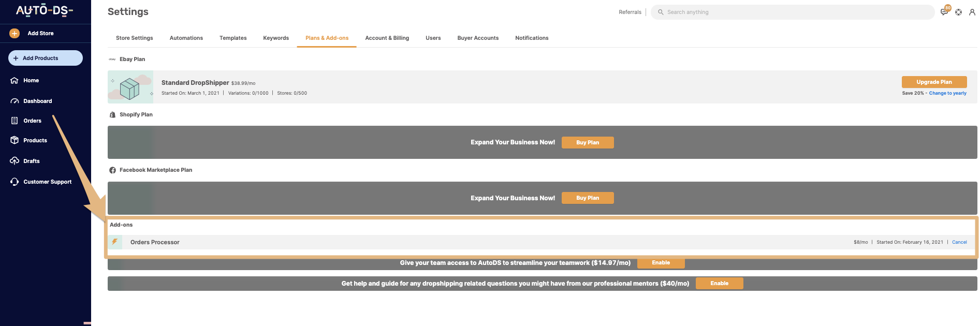Click the '$8/mo' price text
This screenshot has width=980, height=326.
pyautogui.click(x=861, y=242)
